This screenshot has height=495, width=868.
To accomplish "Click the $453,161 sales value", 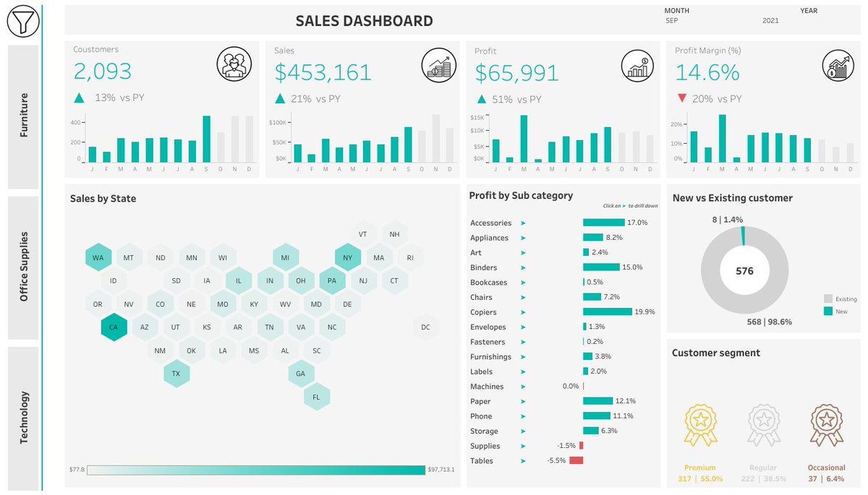I will click(323, 72).
